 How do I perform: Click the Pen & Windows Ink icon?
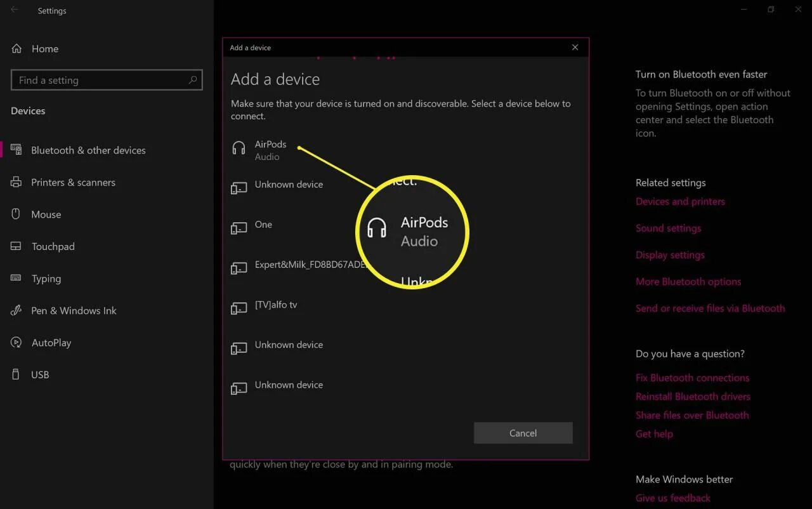16,310
